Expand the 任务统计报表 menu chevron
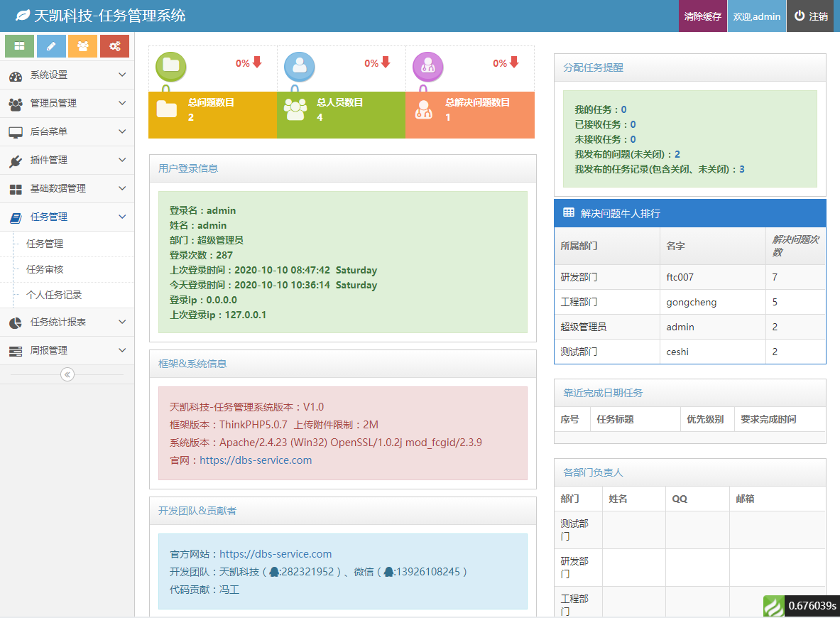The width and height of the screenshot is (840, 618). tap(122, 322)
